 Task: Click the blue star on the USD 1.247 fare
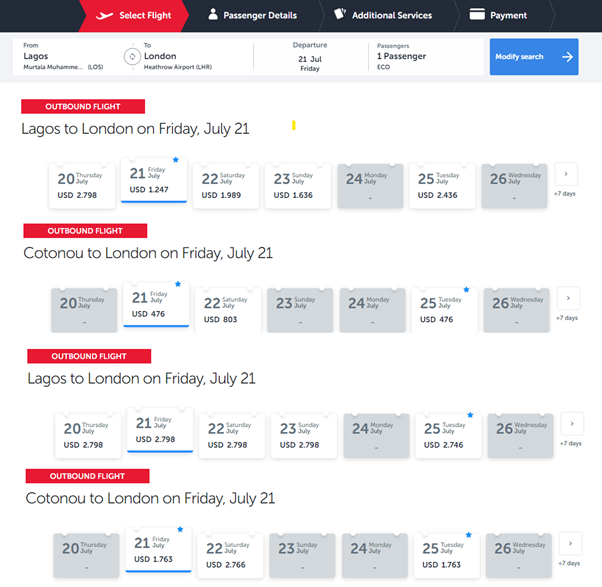coord(176,159)
